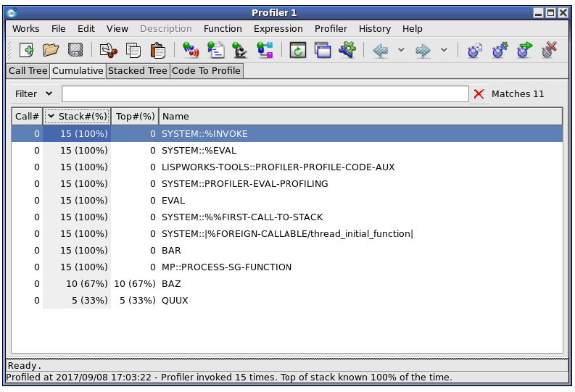Click the green back arrow icon
The height and width of the screenshot is (392, 575).
pyautogui.click(x=380, y=50)
